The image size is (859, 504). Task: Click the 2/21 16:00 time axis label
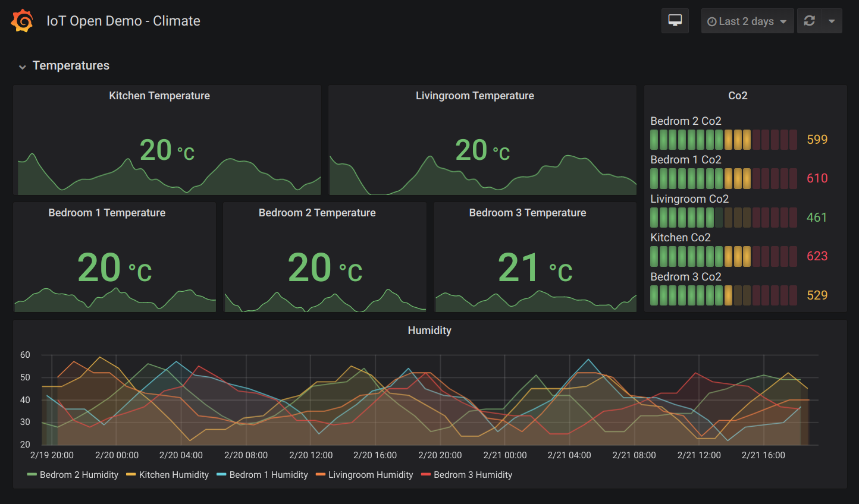click(763, 455)
